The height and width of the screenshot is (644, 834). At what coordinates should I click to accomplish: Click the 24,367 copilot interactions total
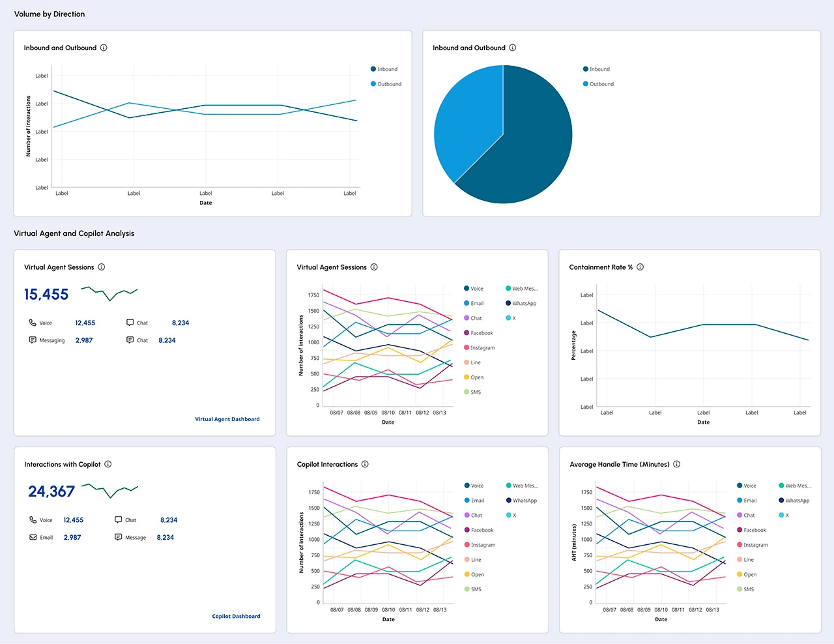click(x=51, y=491)
